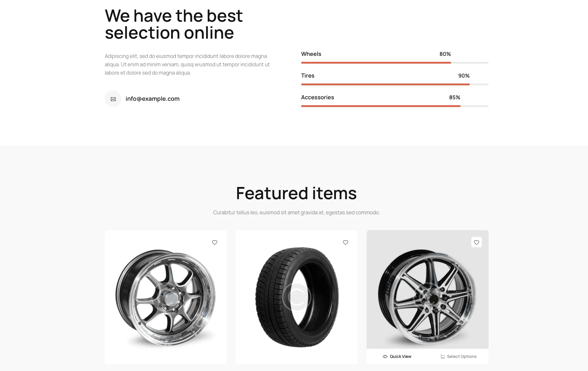Click the Tires progress bar
This screenshot has width=588, height=371.
395,84
